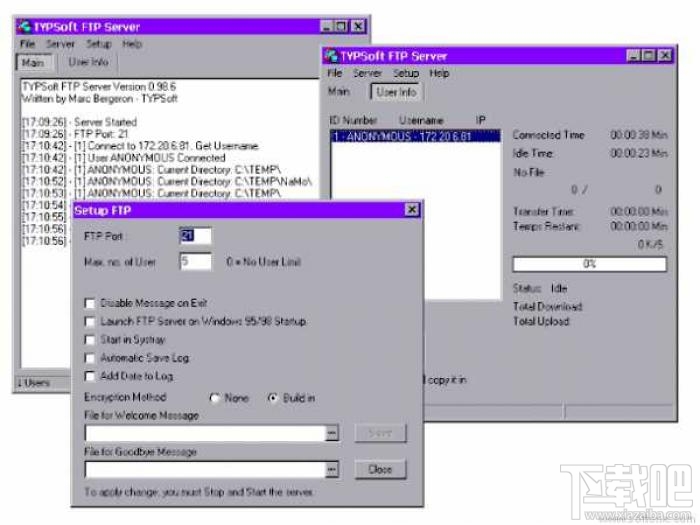The height and width of the screenshot is (525, 700).
Task: Open Server menu in right TYPSoft window
Action: [367, 73]
